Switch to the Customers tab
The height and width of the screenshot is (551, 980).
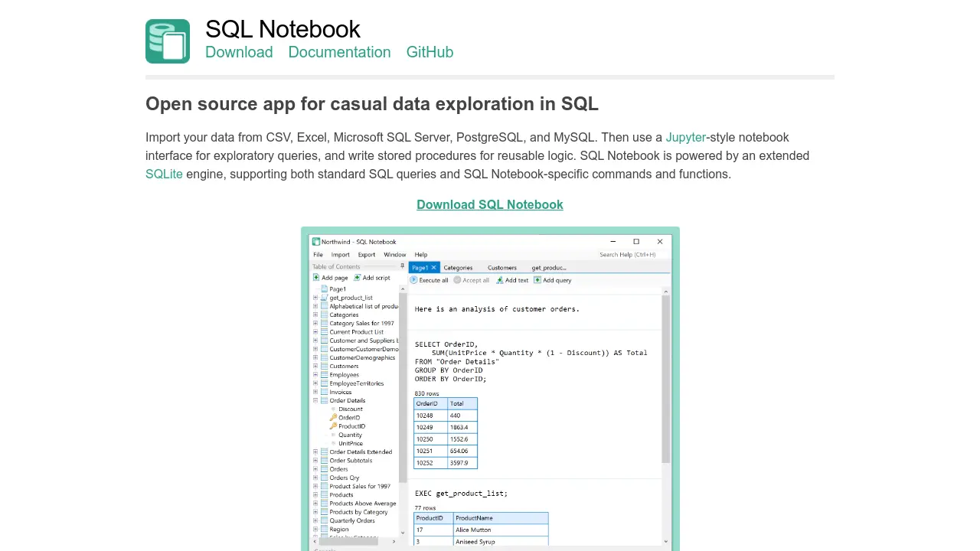[x=502, y=268]
